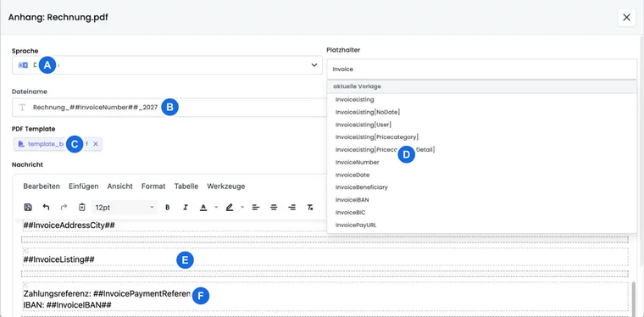Open the Tabelle menu
644x317 pixels.
(186, 186)
